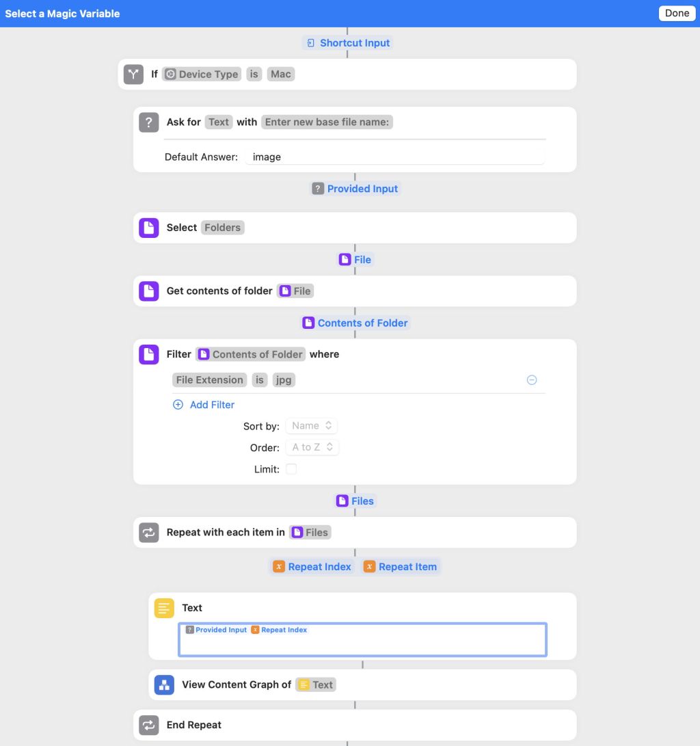
Task: Select the Shortcut Input magic variable
Action: click(348, 43)
